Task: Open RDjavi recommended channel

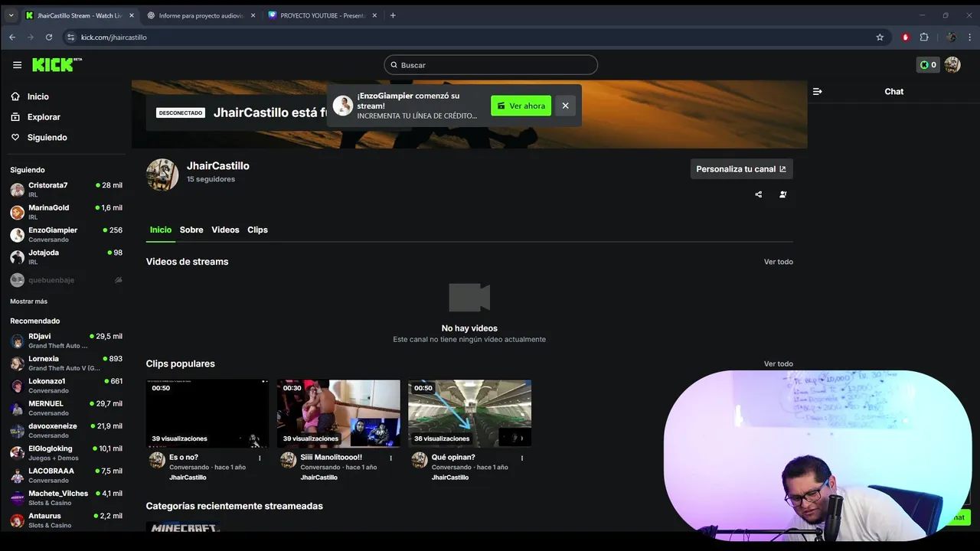Action: 66,341
